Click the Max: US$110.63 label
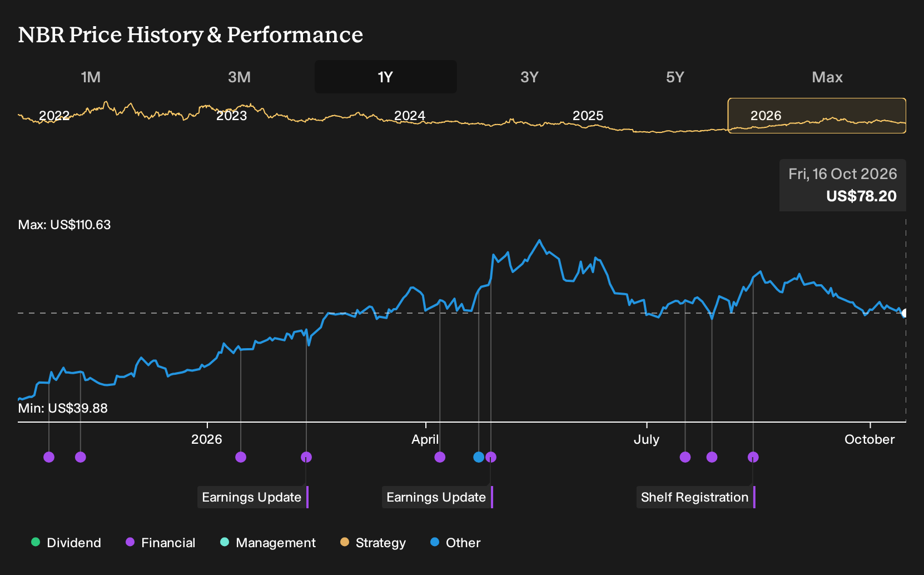Image resolution: width=924 pixels, height=575 pixels. point(64,225)
